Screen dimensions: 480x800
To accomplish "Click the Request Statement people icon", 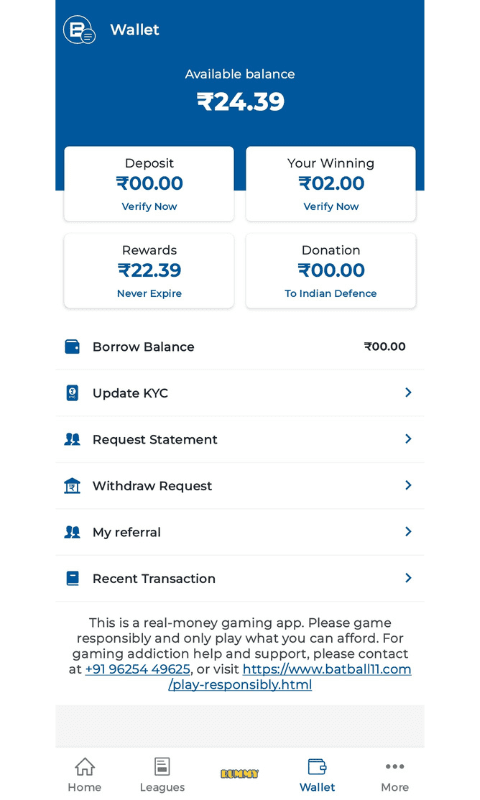I will [x=72, y=439].
